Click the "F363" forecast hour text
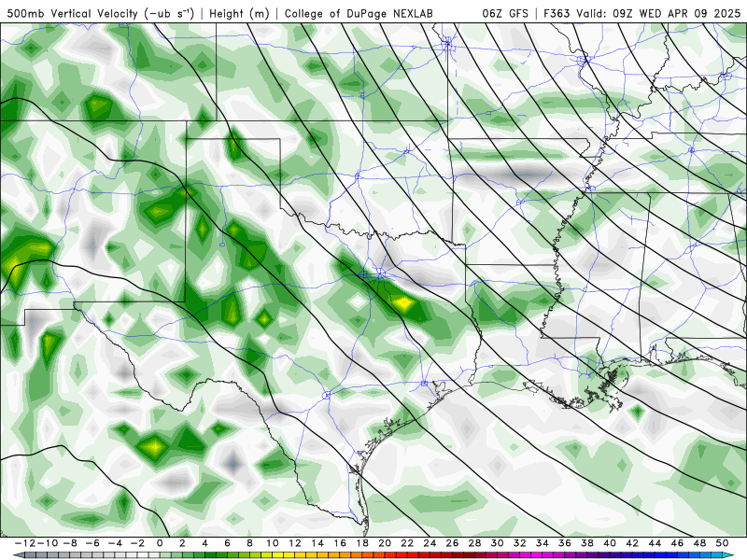The image size is (747, 560). click(x=557, y=14)
